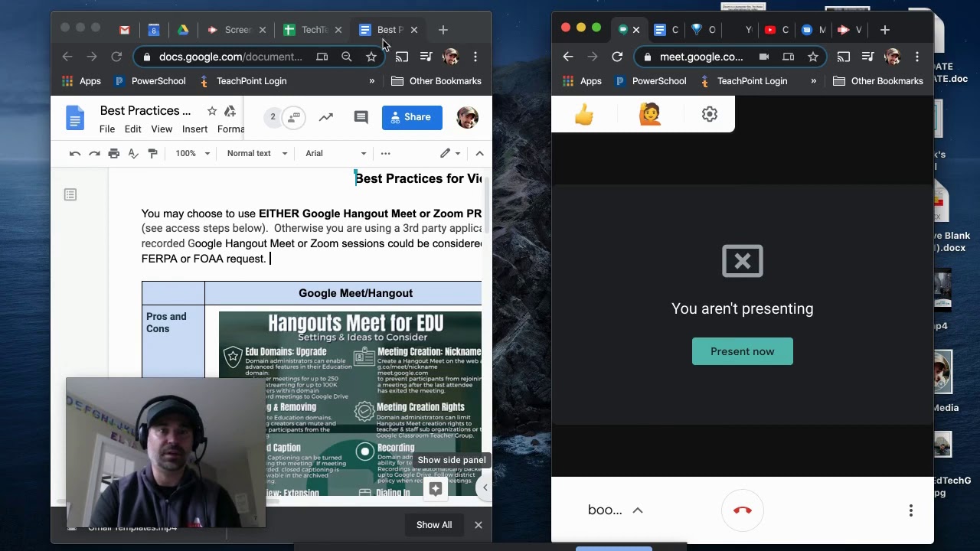Image resolution: width=980 pixels, height=551 pixels.
Task: Click the Hangouts Meet for EDU infographic
Action: (350, 403)
